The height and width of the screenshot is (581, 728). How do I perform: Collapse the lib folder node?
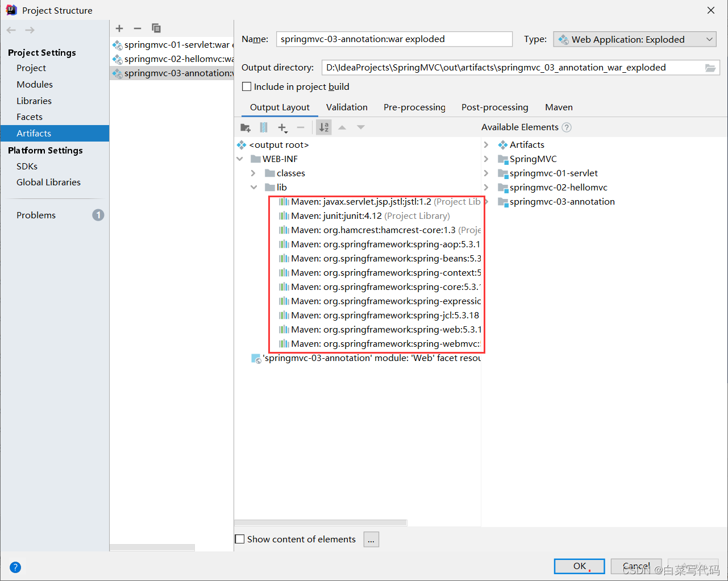[253, 188]
